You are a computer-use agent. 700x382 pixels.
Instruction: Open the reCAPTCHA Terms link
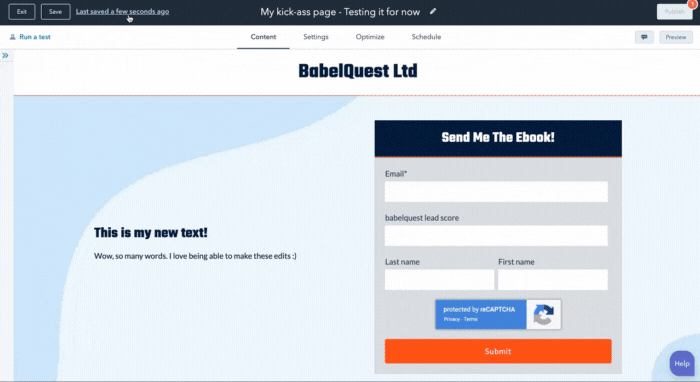(x=471, y=320)
